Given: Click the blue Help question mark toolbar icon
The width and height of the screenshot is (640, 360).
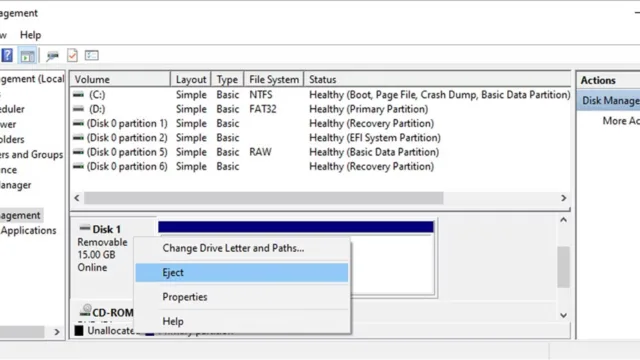Looking at the screenshot, I should point(7,55).
